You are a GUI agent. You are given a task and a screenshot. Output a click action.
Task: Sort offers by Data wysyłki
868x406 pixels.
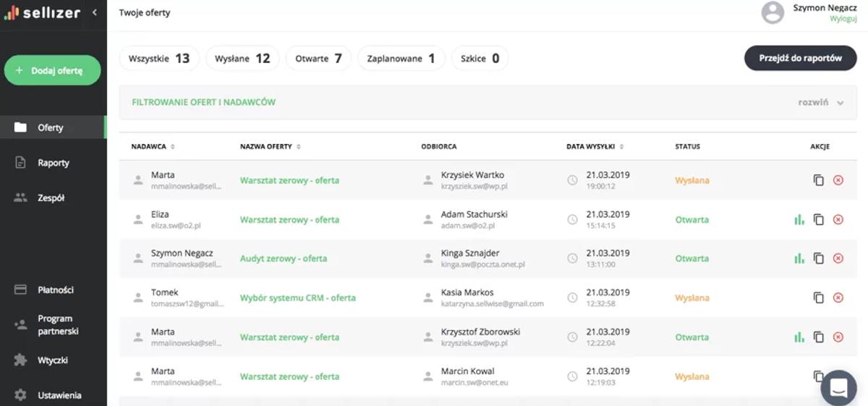(595, 146)
